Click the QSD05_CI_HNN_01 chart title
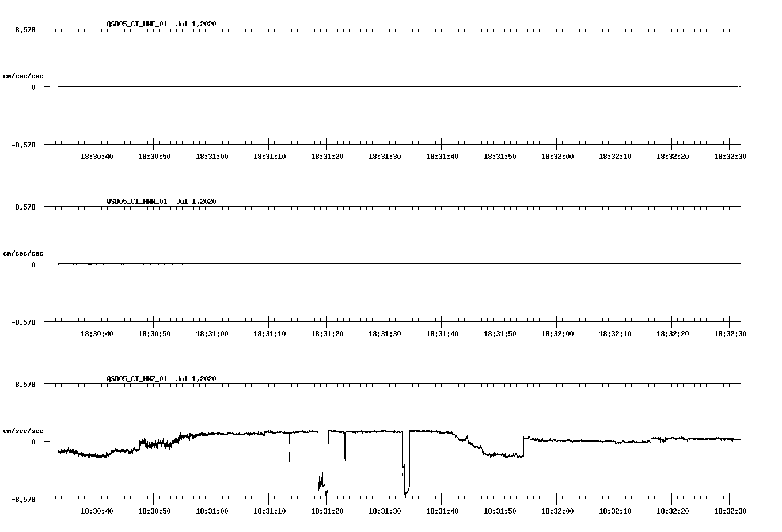This screenshot has width=782, height=532. pyautogui.click(x=161, y=201)
